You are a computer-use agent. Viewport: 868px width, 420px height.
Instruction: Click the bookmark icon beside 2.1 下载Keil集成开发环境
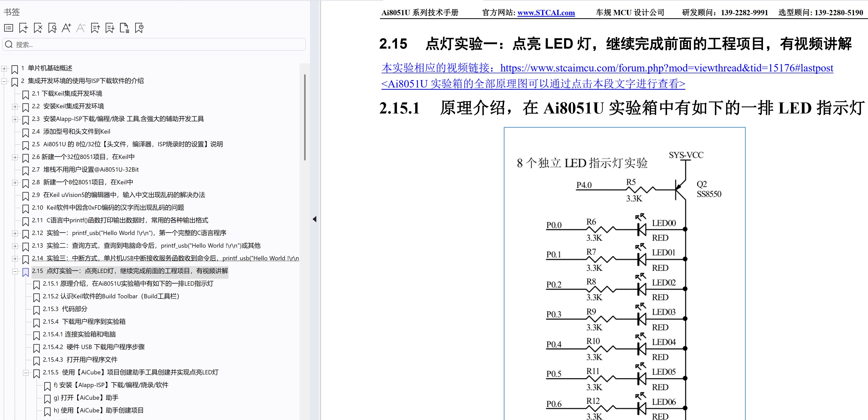pos(26,95)
